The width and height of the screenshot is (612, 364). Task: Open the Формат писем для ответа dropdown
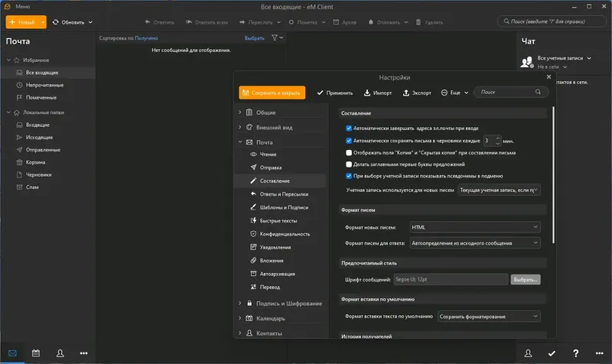click(x=474, y=243)
